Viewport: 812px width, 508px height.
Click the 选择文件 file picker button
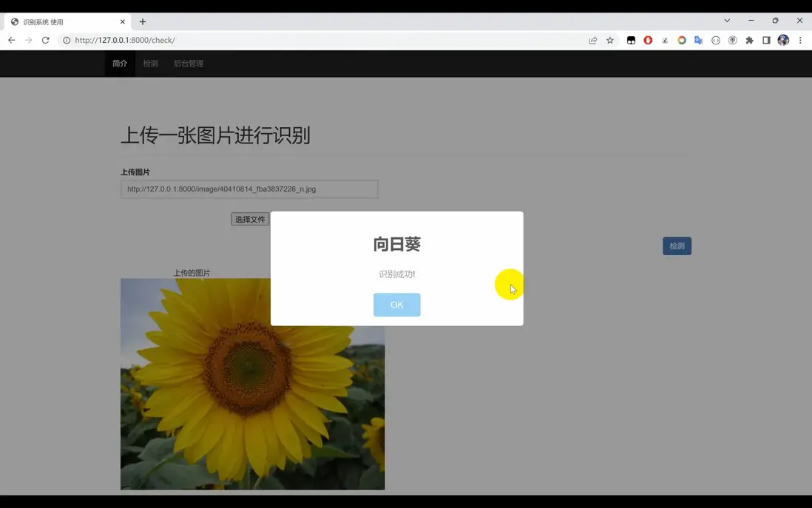(249, 219)
